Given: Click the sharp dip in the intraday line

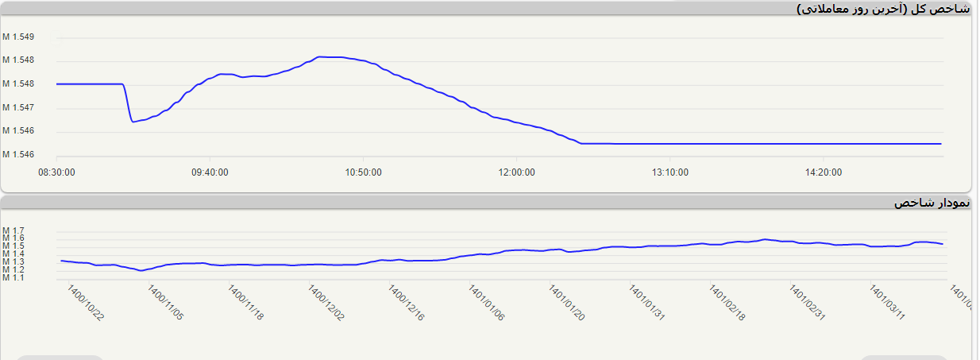Looking at the screenshot, I should pos(133,122).
